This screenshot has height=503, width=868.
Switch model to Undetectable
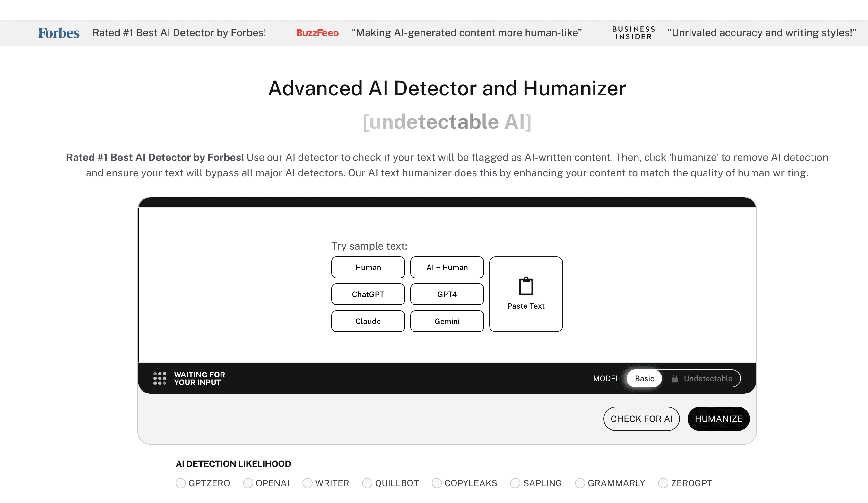tap(707, 378)
